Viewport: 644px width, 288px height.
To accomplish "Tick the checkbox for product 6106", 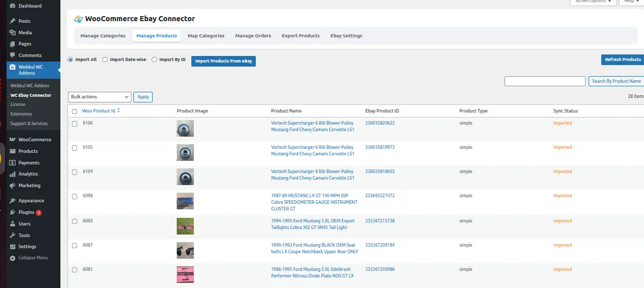I will click(x=75, y=124).
